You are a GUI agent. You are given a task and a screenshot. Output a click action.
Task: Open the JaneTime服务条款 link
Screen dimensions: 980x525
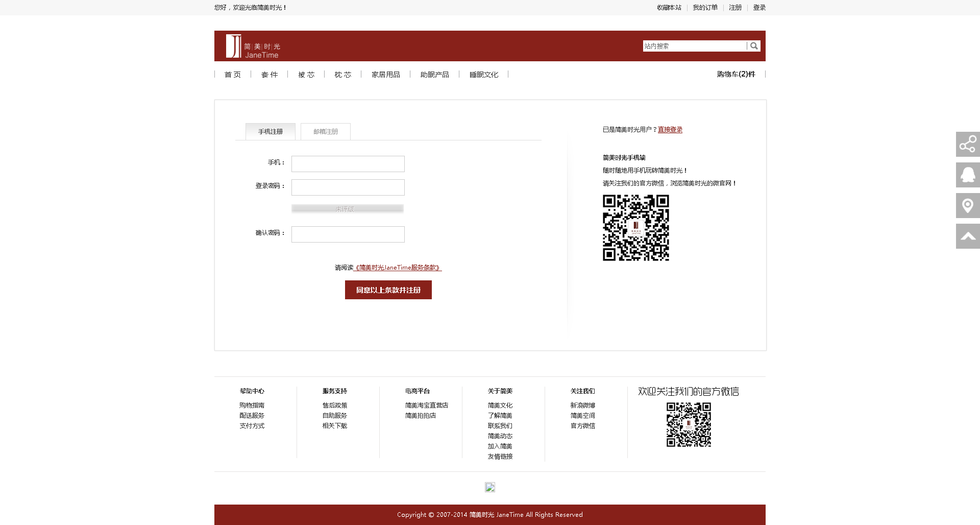pyautogui.click(x=398, y=268)
